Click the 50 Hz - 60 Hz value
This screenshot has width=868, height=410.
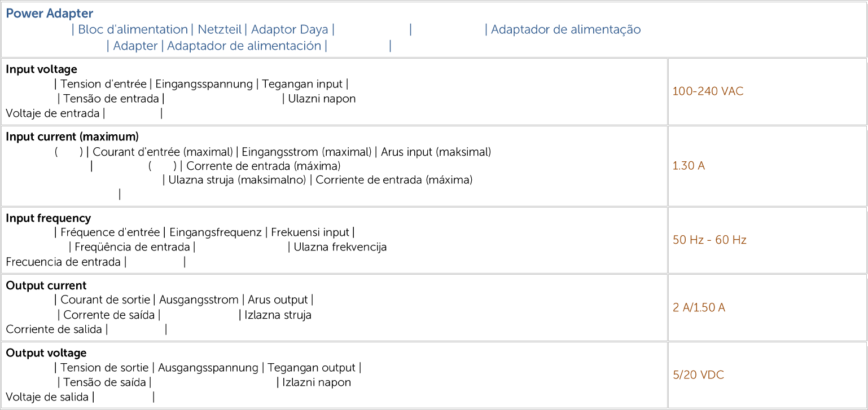[x=709, y=240]
